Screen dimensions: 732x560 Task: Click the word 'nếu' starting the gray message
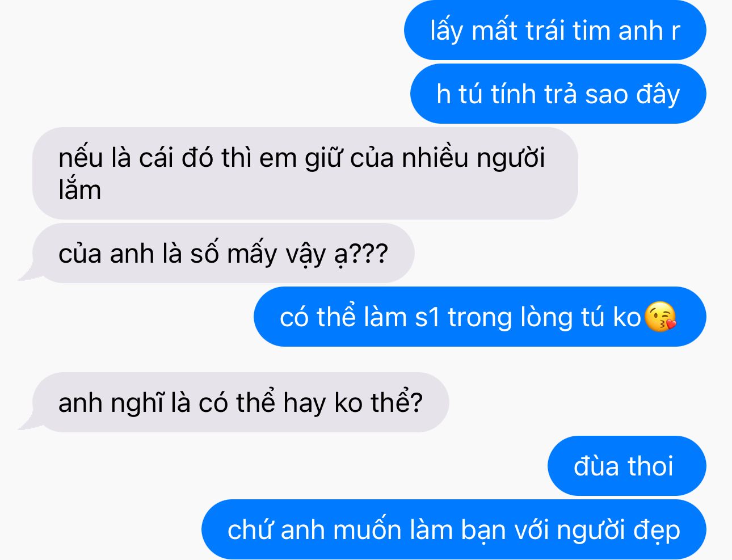point(81,157)
